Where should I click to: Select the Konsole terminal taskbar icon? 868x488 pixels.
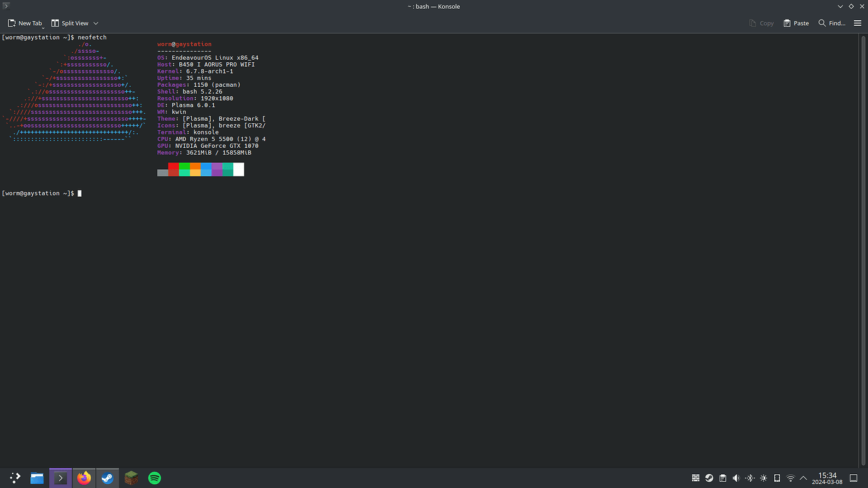pos(60,478)
